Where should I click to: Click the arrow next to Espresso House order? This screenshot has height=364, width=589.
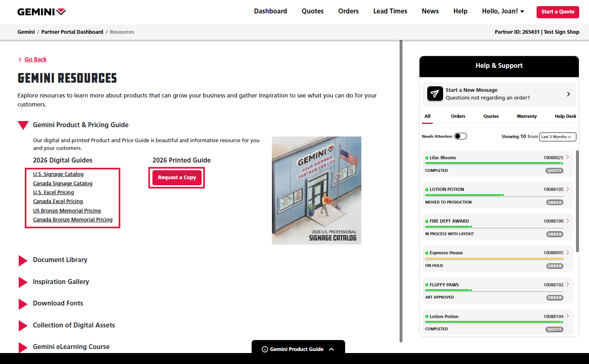567,253
